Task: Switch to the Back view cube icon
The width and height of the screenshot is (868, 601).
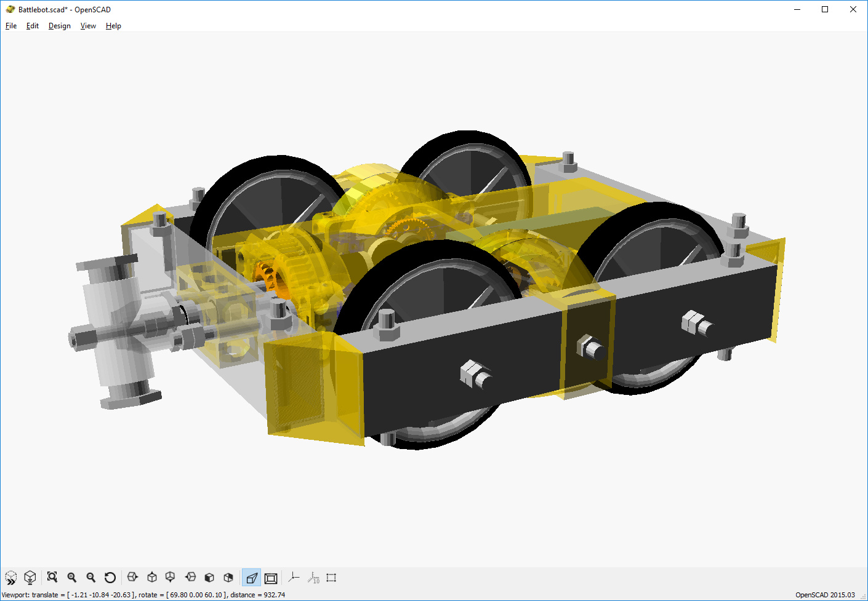Action: point(228,578)
